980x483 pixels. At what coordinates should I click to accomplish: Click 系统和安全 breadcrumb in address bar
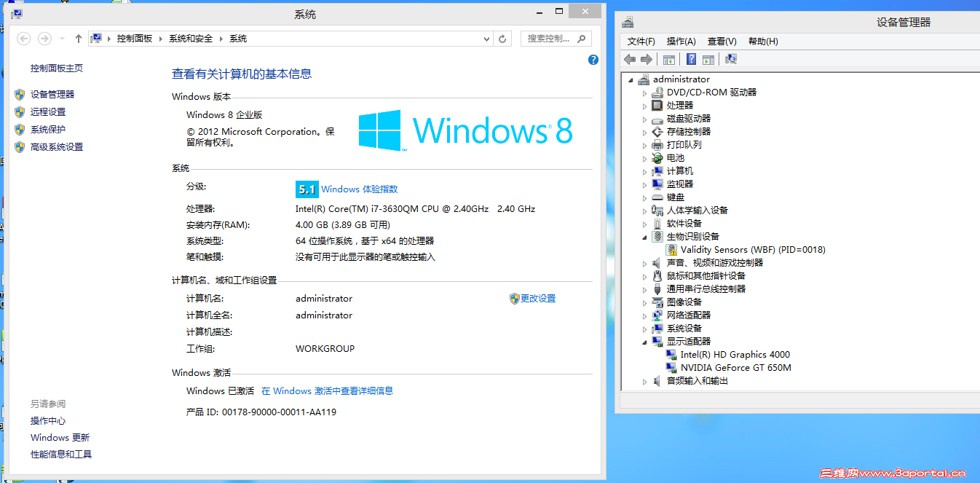click(x=191, y=39)
